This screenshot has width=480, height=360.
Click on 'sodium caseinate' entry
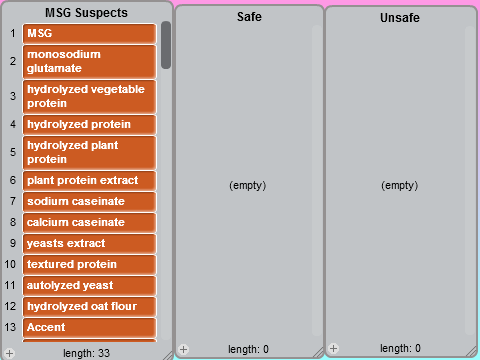[x=89, y=201]
